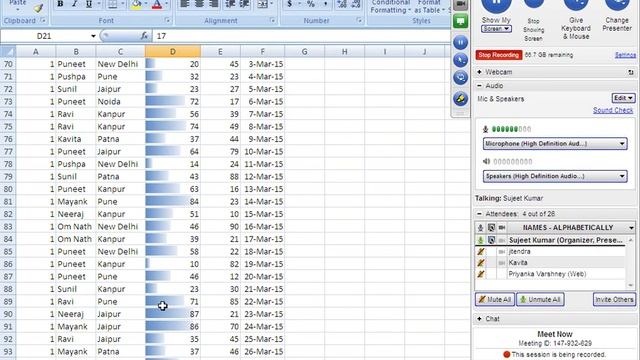The image size is (640, 360).
Task: Expand the Chat pane
Action: tap(480, 319)
